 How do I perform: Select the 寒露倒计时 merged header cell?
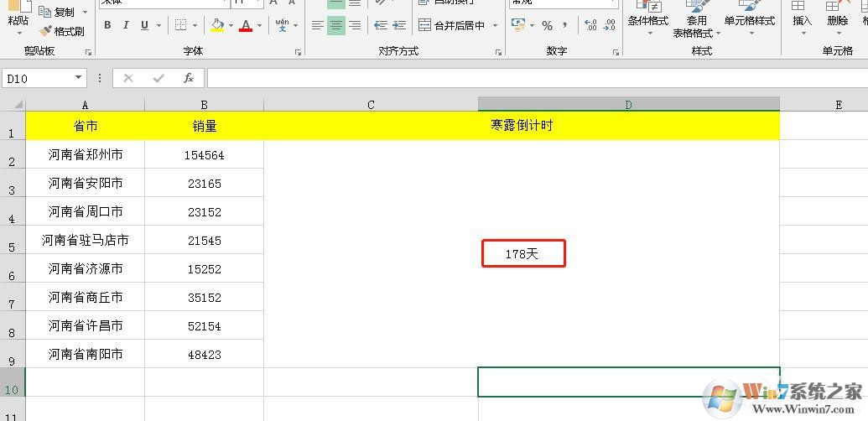pos(522,126)
